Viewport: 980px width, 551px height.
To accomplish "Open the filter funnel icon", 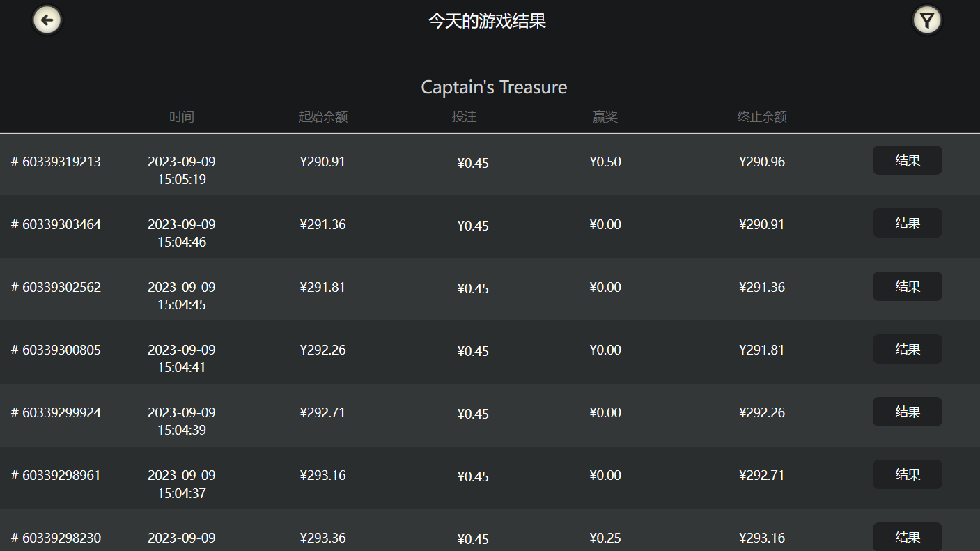I will (926, 20).
